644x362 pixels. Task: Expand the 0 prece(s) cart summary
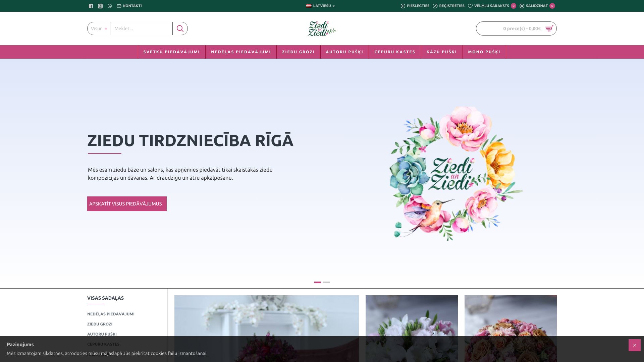point(522,28)
